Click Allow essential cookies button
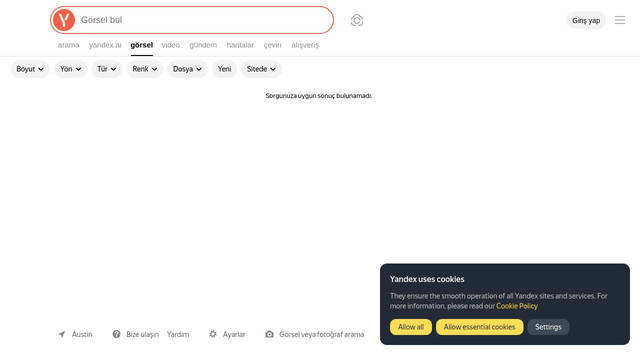This screenshot has width=640, height=360. pos(479,327)
